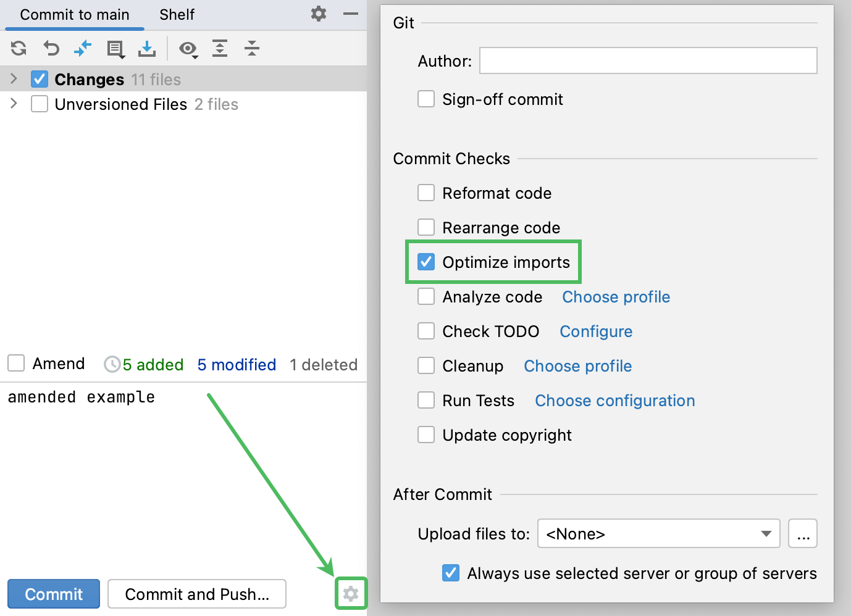Open commit options via highlighted gear
This screenshot has height=616, width=851.
click(x=351, y=594)
